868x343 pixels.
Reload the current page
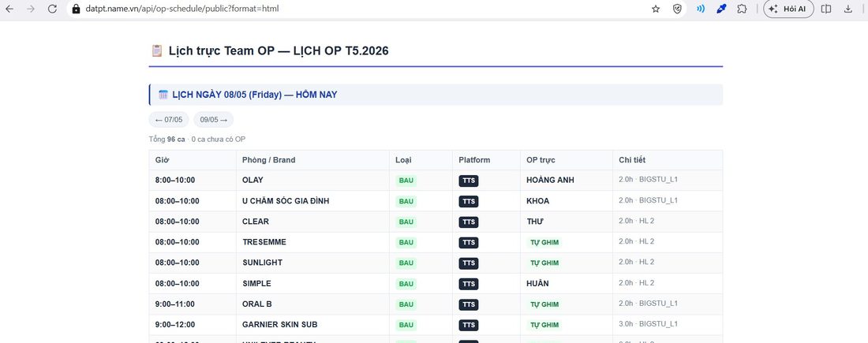[52, 9]
